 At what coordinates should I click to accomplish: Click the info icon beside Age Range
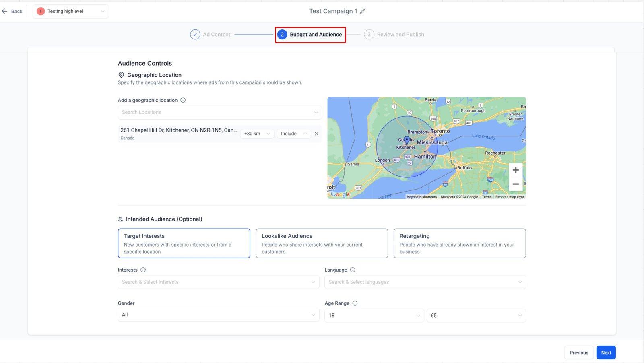tap(355, 303)
